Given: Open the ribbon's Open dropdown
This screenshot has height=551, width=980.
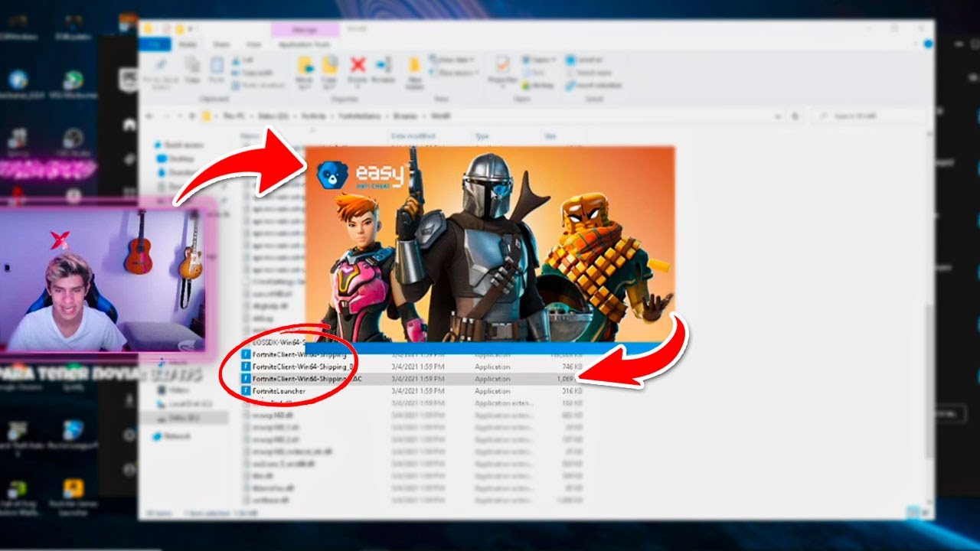Looking at the screenshot, I should click(538, 60).
